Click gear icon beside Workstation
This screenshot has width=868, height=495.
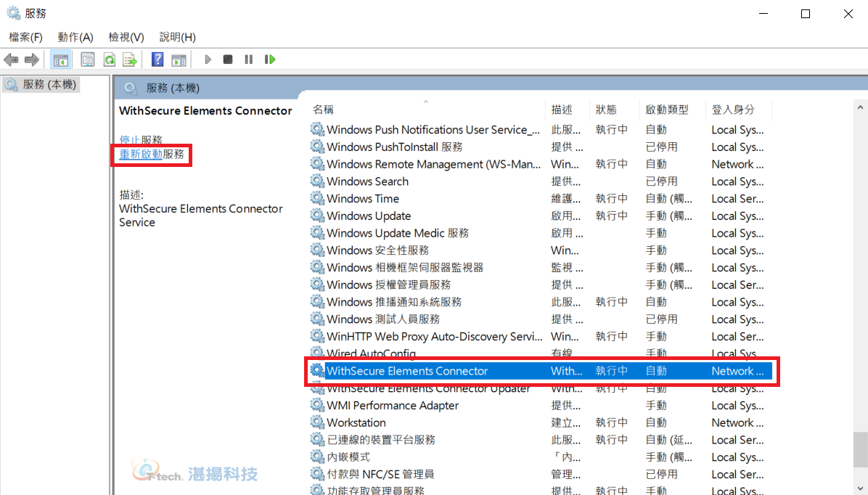click(x=316, y=422)
